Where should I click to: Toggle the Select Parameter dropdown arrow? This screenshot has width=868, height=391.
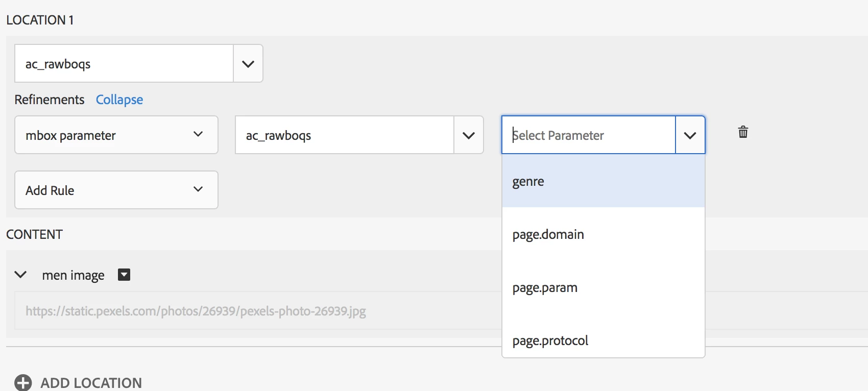(x=690, y=135)
